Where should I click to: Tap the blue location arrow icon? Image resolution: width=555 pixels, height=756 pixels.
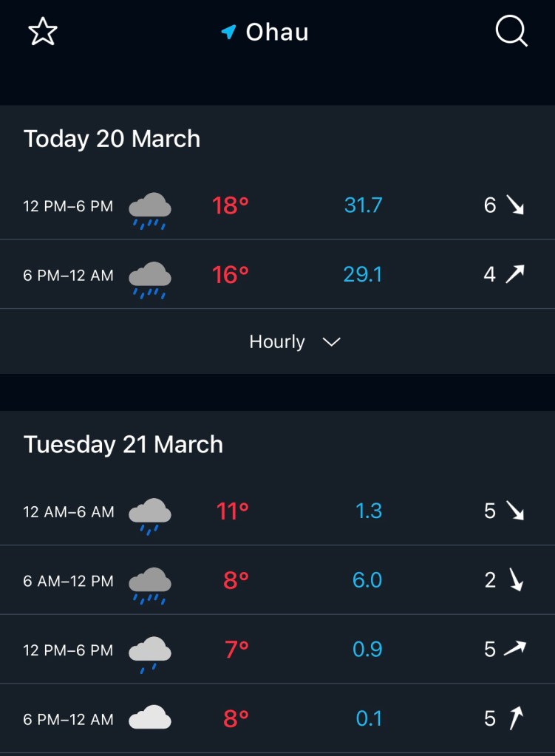coord(228,33)
